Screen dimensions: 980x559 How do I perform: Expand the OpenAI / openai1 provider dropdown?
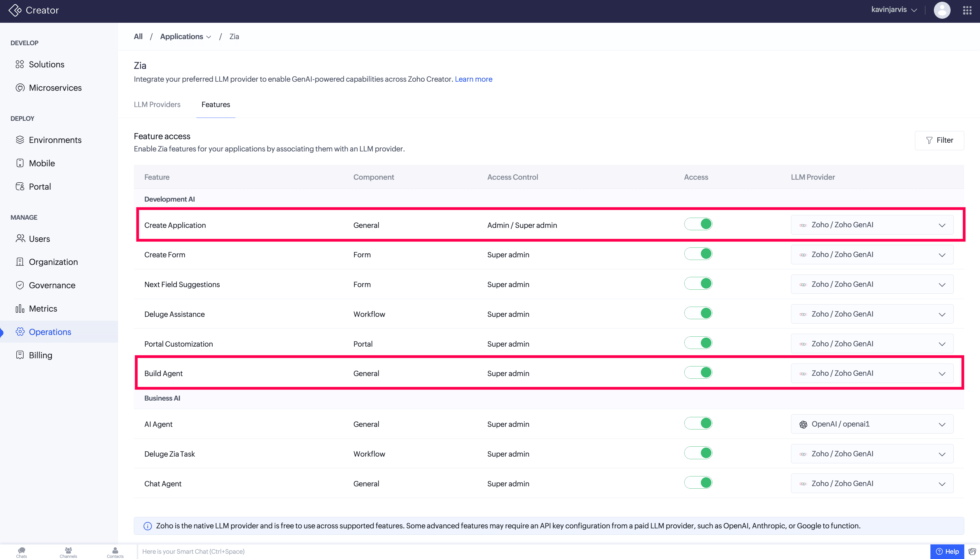pos(872,424)
